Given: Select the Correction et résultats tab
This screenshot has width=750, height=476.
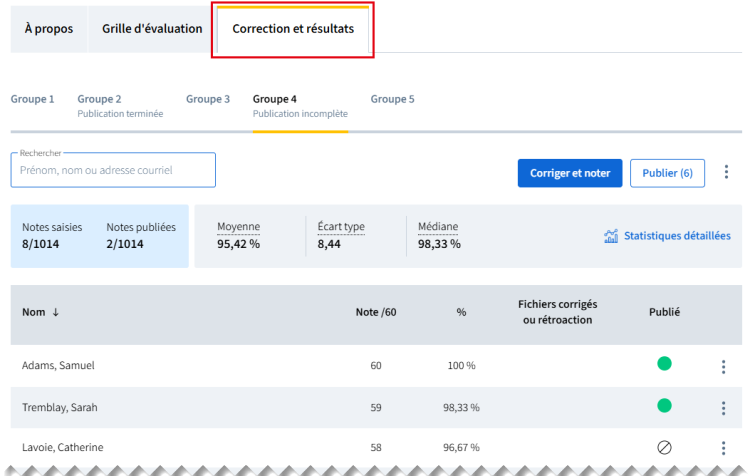Looking at the screenshot, I should [x=293, y=29].
